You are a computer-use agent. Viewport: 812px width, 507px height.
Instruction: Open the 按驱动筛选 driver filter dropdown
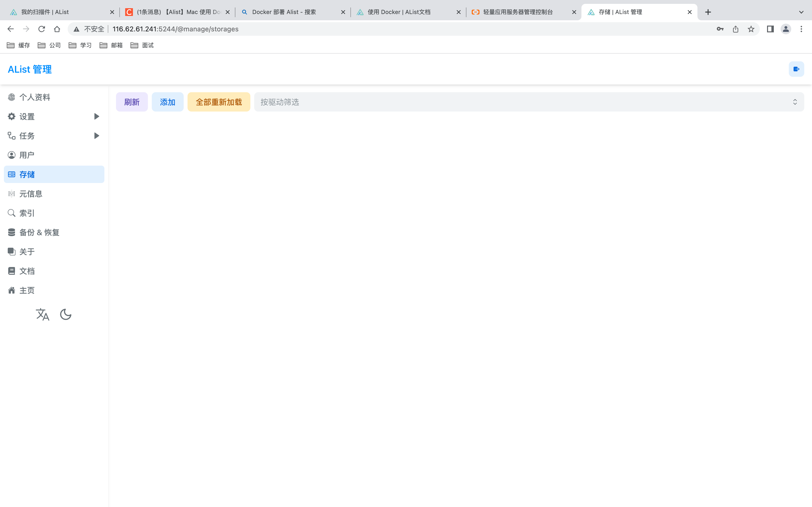pos(529,102)
